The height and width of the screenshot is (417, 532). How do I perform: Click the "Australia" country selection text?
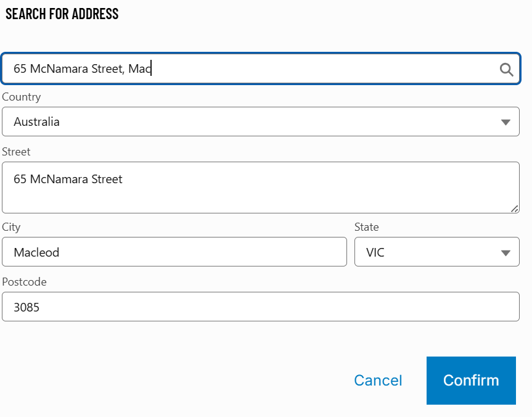click(37, 122)
